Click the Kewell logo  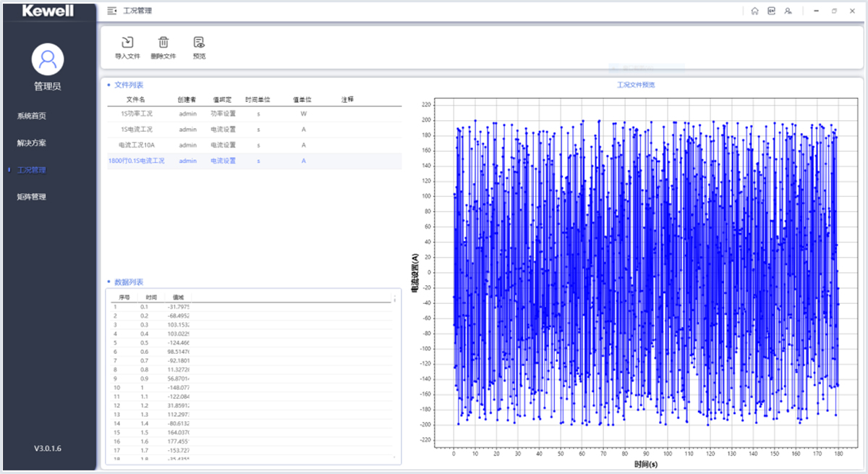point(48,11)
